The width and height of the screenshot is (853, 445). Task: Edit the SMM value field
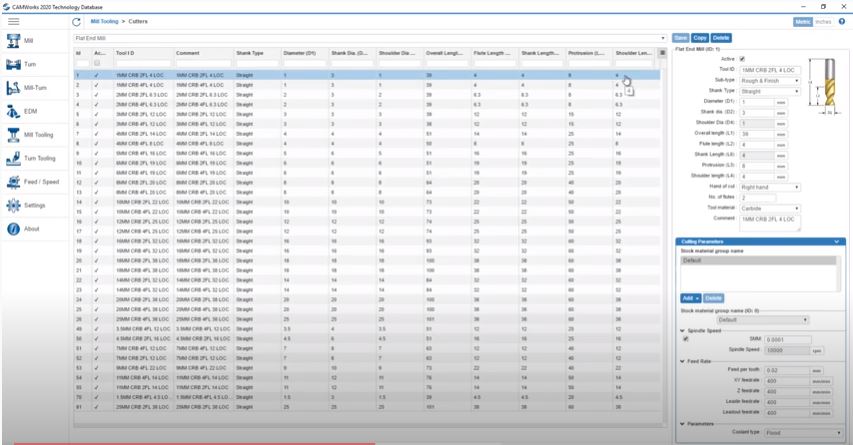[x=788, y=339]
